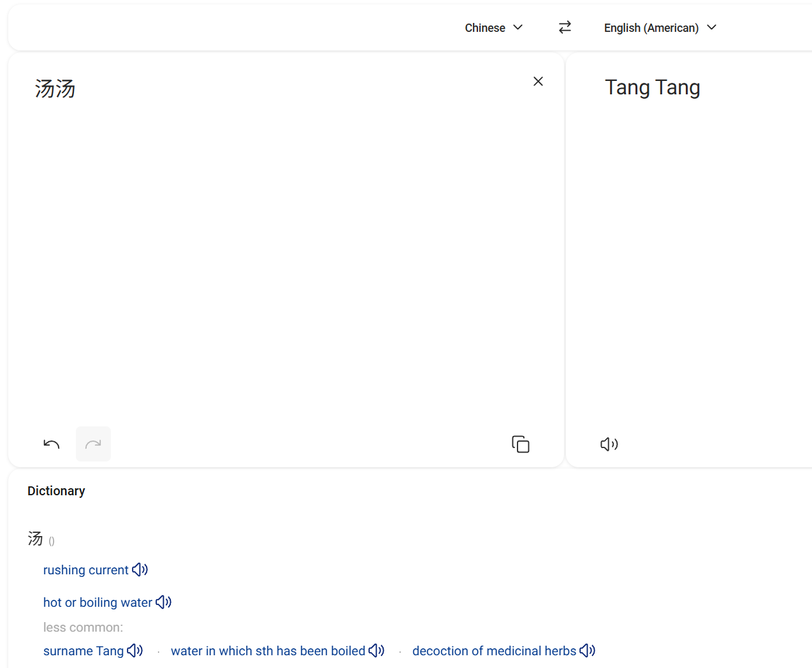Open the English (American) target language dropdown

tap(660, 27)
